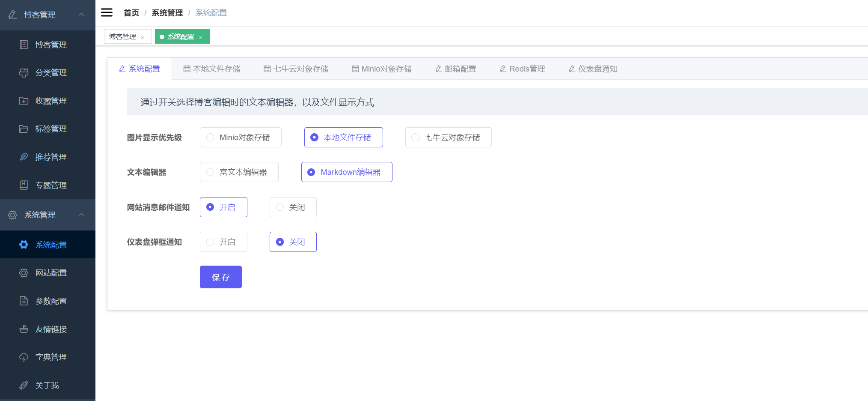Click the calendar icon on 七牛云对象存储 tab

click(267, 69)
